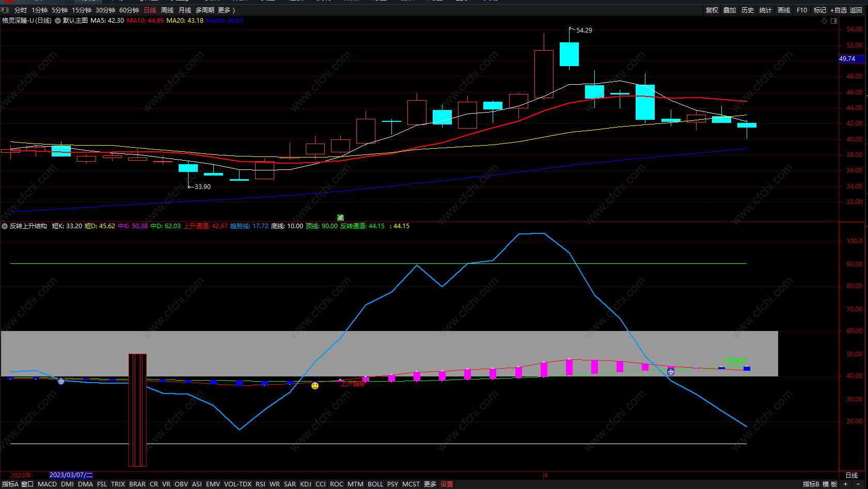This screenshot has height=489, width=868.
Task: Select the ROC indicator tab
Action: (337, 484)
